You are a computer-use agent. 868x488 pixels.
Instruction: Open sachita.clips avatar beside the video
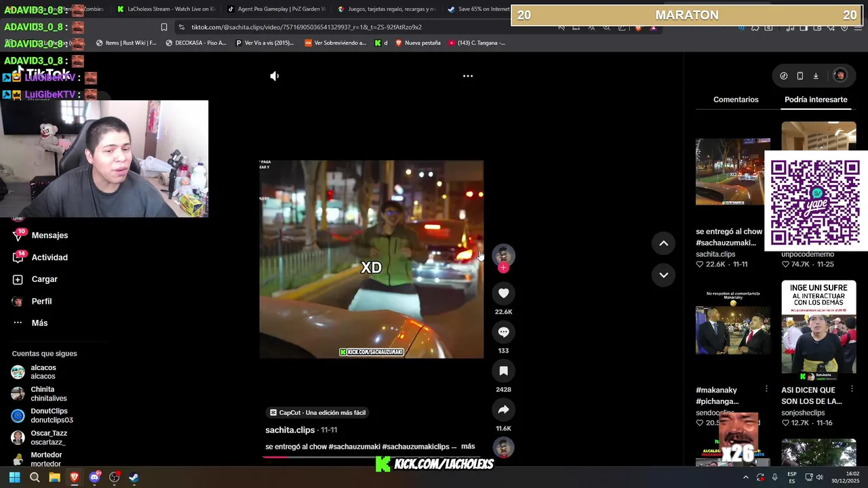pyautogui.click(x=503, y=255)
